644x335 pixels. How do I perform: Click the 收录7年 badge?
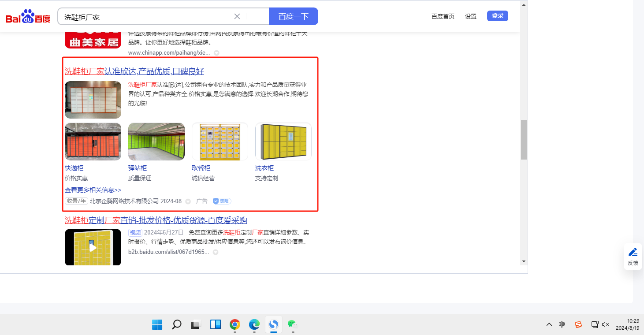(76, 201)
